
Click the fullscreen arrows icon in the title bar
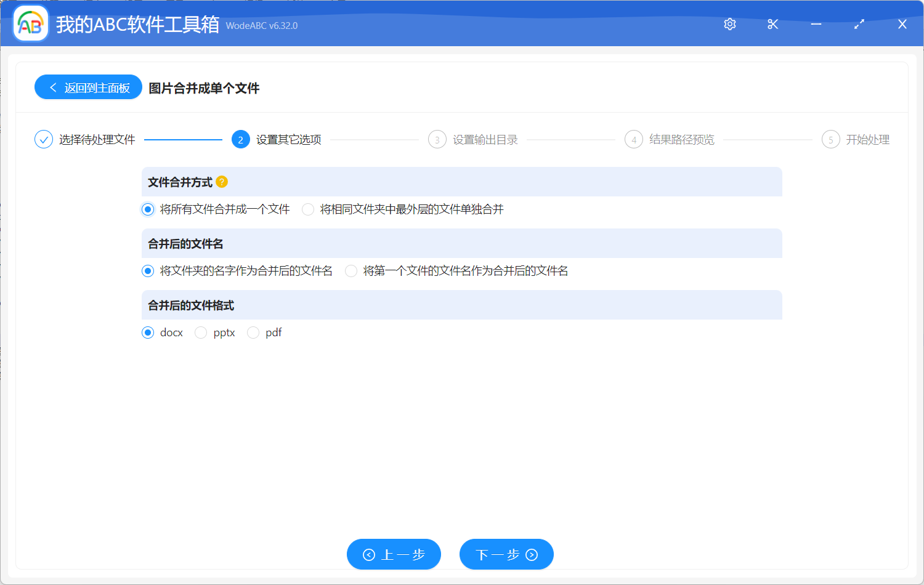click(x=859, y=23)
